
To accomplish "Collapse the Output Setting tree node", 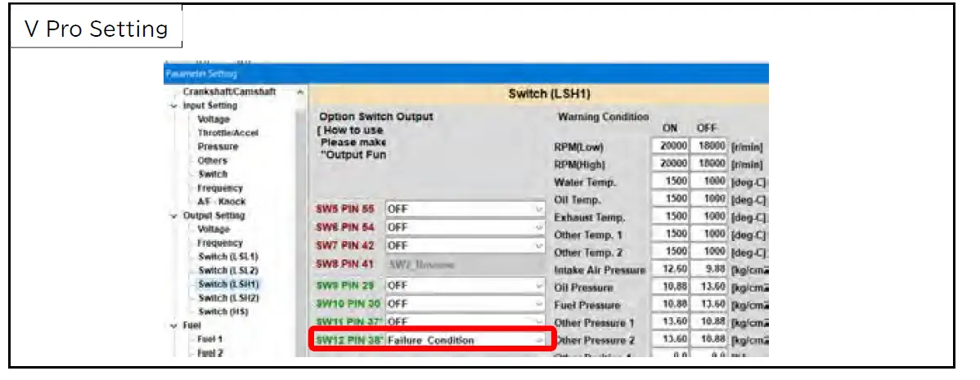I will 173,215.
